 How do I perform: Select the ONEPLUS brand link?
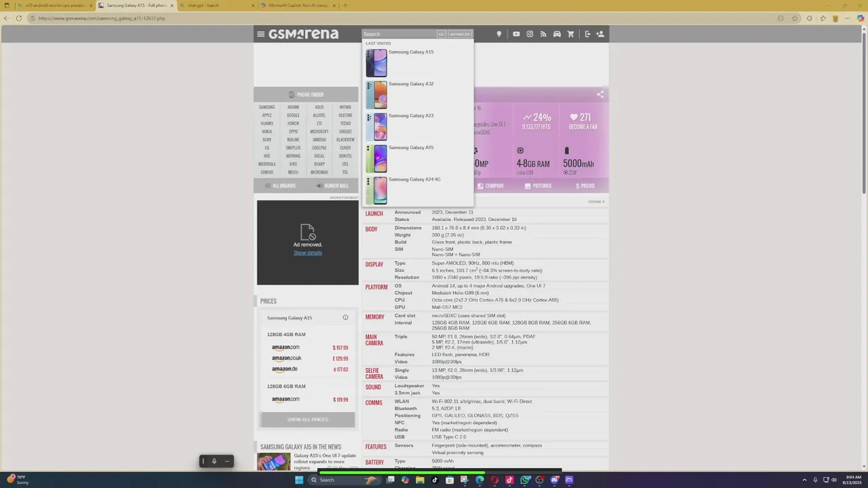pyautogui.click(x=293, y=148)
